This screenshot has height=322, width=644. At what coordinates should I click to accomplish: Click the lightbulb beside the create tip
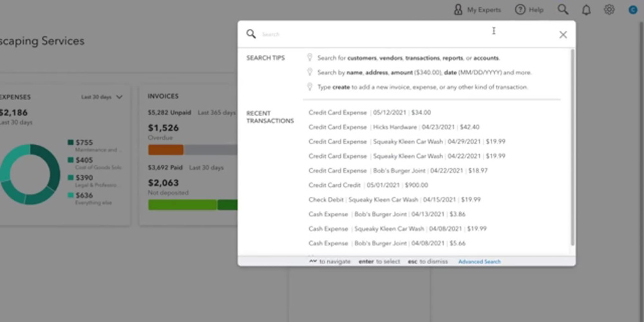(x=310, y=87)
